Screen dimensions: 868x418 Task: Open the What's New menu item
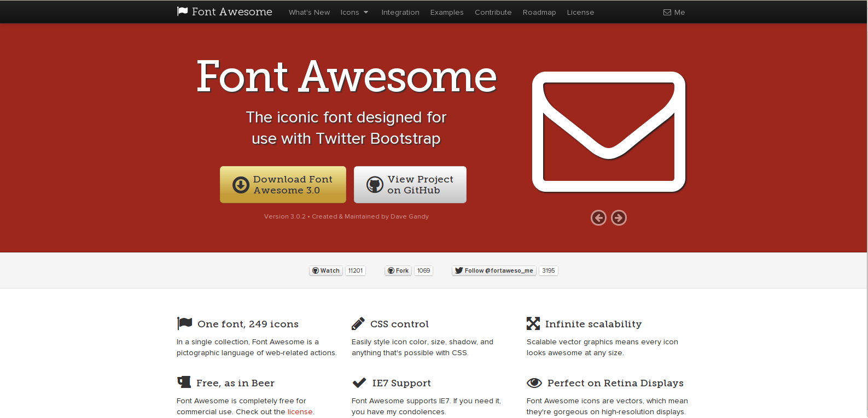[309, 12]
